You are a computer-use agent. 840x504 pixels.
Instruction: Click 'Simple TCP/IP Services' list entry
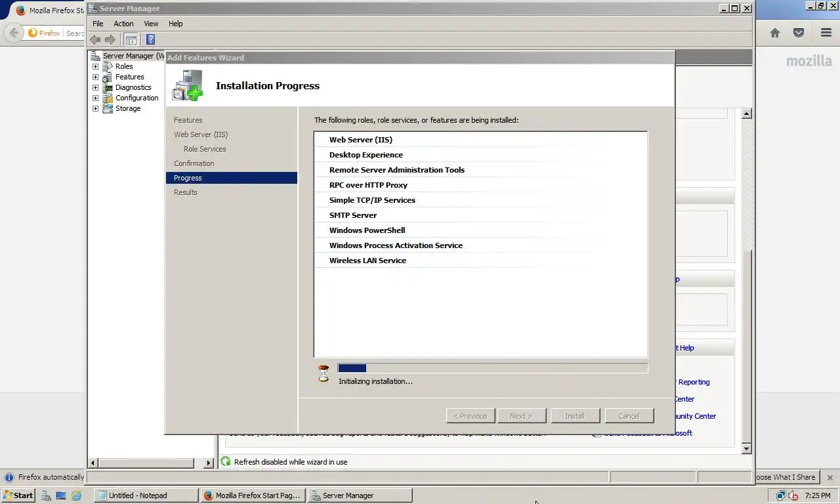tap(372, 200)
